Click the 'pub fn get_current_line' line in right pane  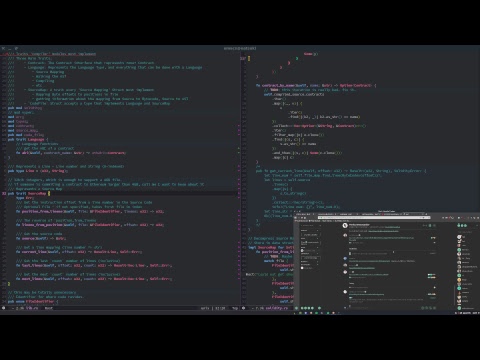(x=341, y=171)
